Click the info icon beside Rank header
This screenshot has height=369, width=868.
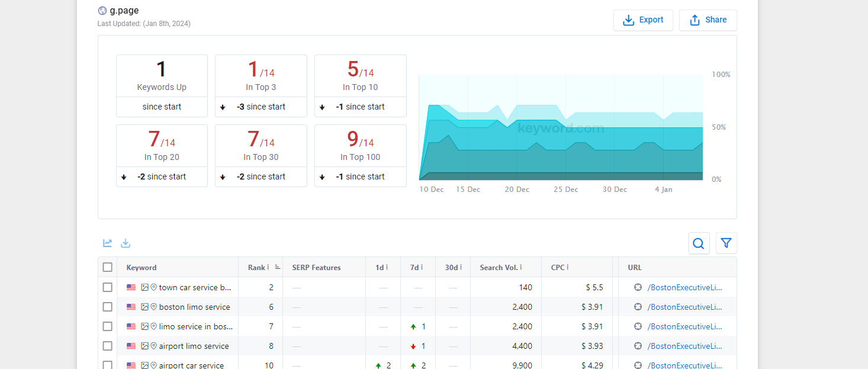click(268, 267)
